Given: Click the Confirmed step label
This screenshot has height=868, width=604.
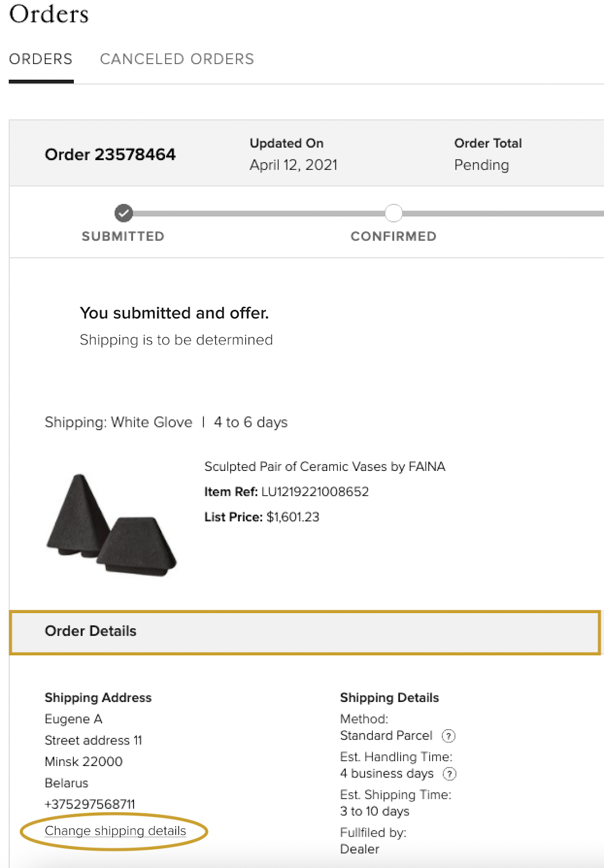Looking at the screenshot, I should coord(393,237).
